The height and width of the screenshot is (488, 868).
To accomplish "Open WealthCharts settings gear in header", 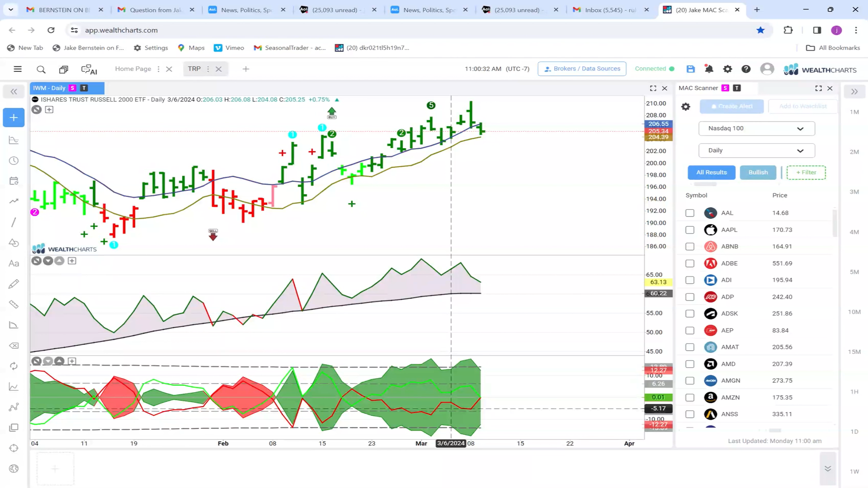I will click(x=727, y=69).
